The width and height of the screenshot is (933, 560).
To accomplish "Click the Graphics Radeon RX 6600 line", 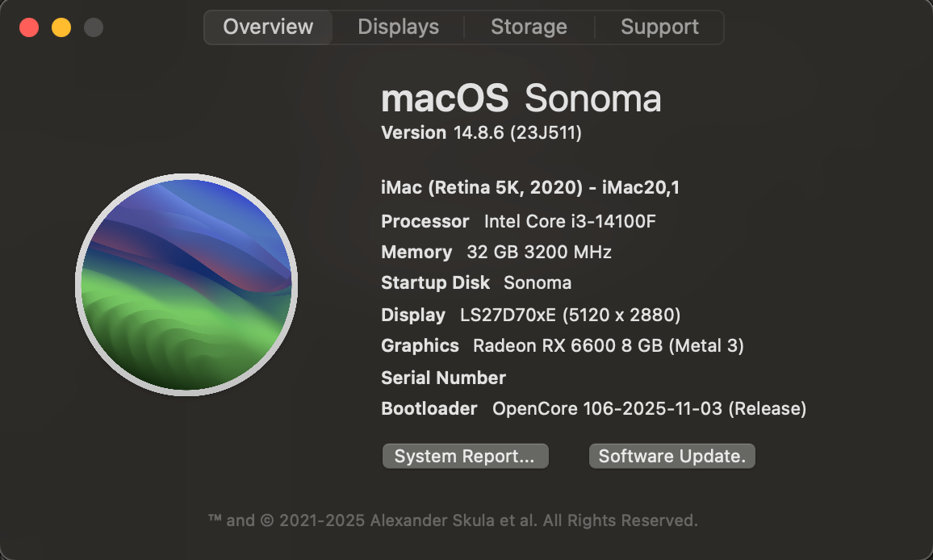I will pos(563,345).
